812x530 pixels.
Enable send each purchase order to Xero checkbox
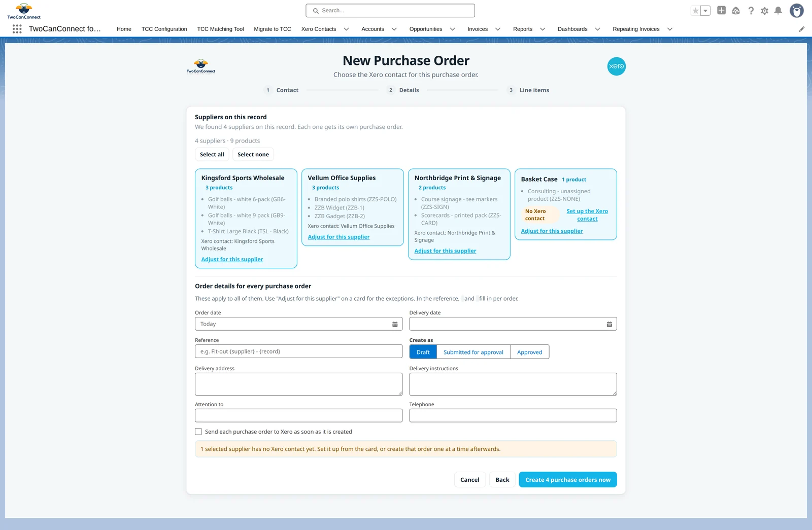pos(198,432)
